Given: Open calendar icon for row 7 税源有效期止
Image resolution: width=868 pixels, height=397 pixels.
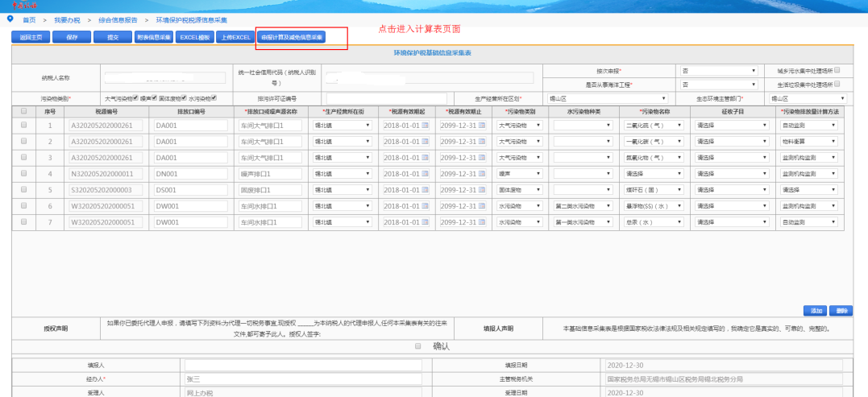Looking at the screenshot, I should (x=480, y=221).
